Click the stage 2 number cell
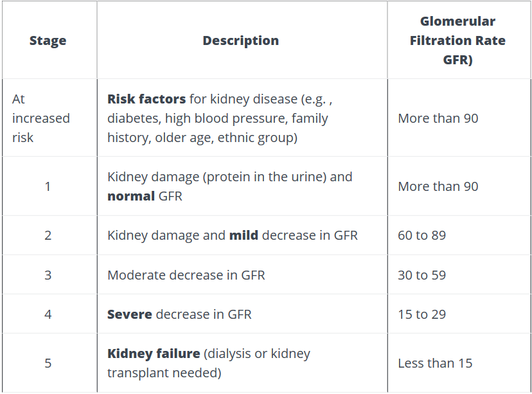The width and height of the screenshot is (532, 394). 48,235
